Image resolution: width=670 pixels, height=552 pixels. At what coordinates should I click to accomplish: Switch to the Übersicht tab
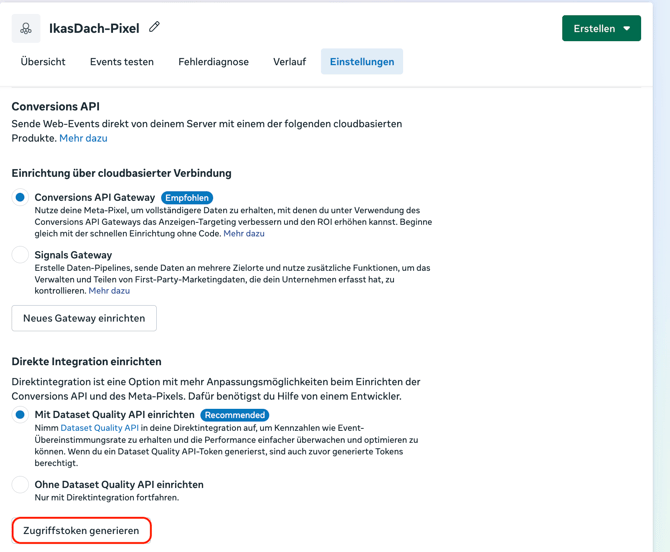pos(43,62)
